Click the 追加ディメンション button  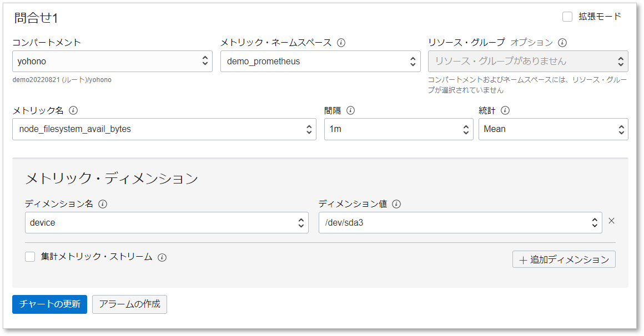[563, 259]
